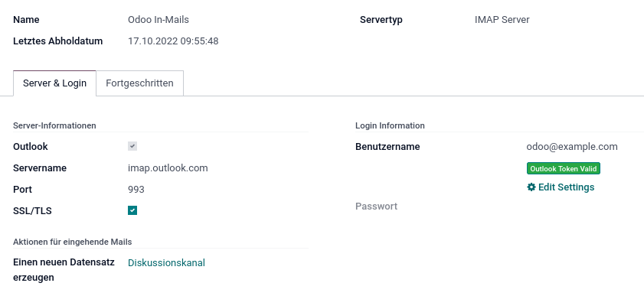Click the Server-Informationen section heading

pyautogui.click(x=54, y=125)
